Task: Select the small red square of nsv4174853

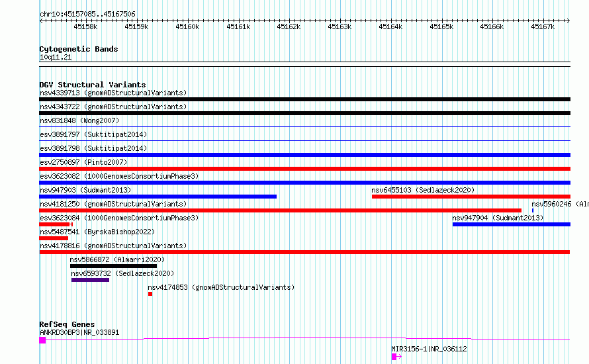Action: tap(150, 294)
